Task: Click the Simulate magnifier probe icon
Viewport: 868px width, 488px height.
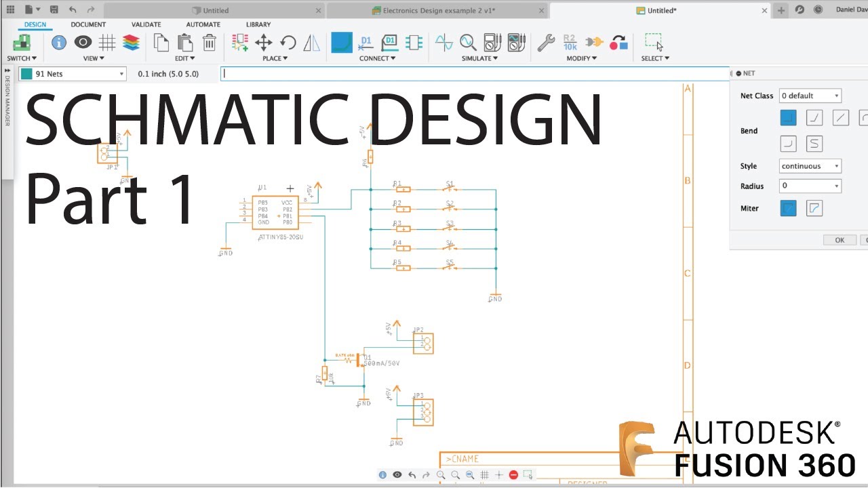Action: point(468,43)
